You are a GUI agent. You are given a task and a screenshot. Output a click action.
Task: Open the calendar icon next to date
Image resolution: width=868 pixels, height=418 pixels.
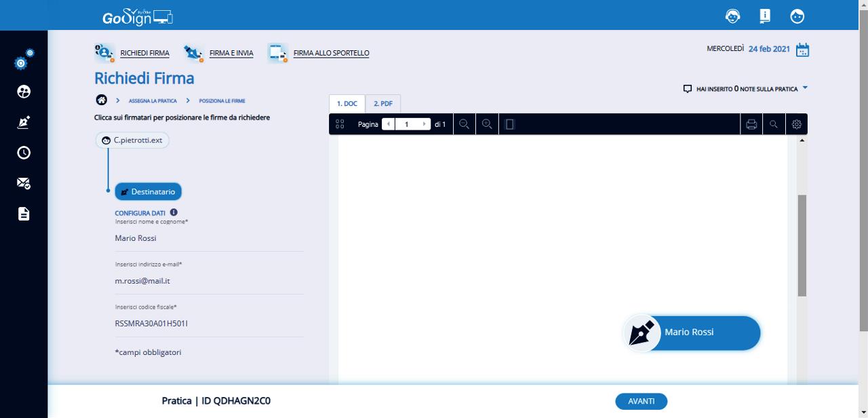(802, 50)
